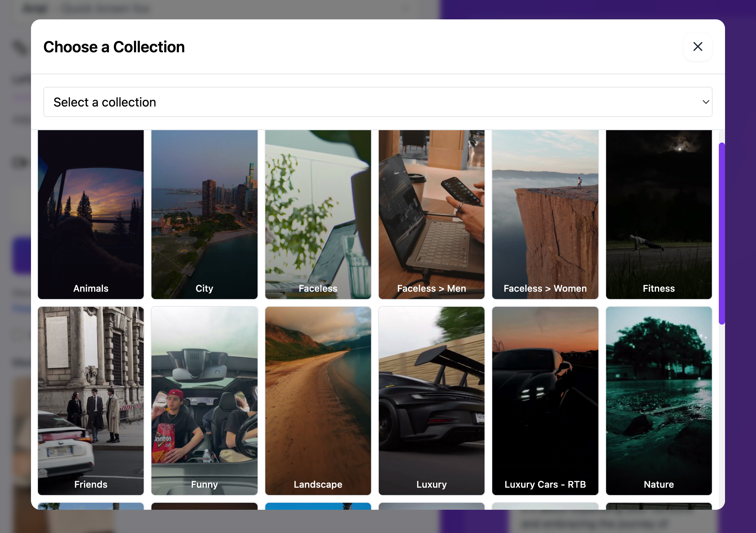
Task: Click the Fitness label text
Action: (658, 289)
